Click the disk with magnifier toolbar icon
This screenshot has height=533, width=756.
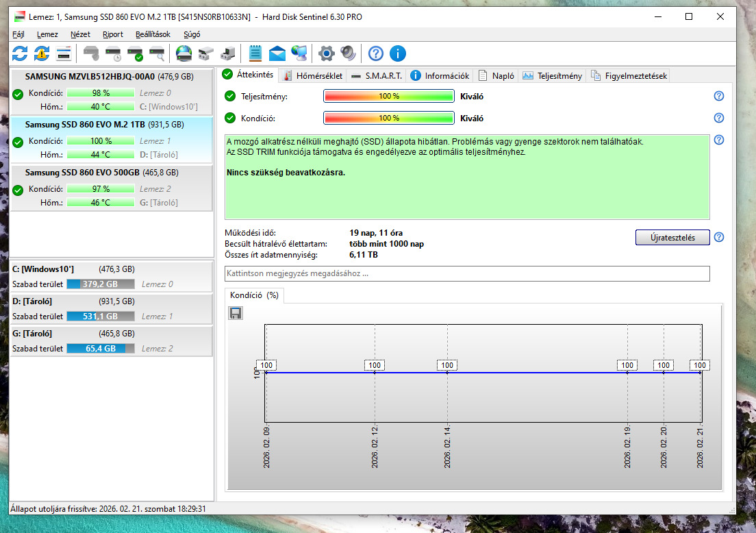pos(157,53)
